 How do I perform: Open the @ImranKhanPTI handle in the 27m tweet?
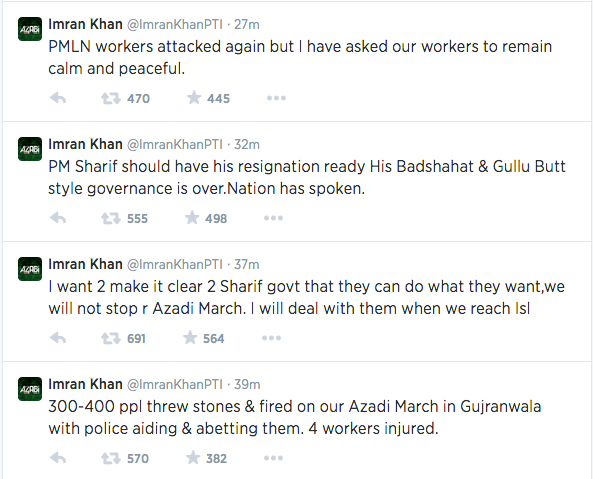point(175,25)
